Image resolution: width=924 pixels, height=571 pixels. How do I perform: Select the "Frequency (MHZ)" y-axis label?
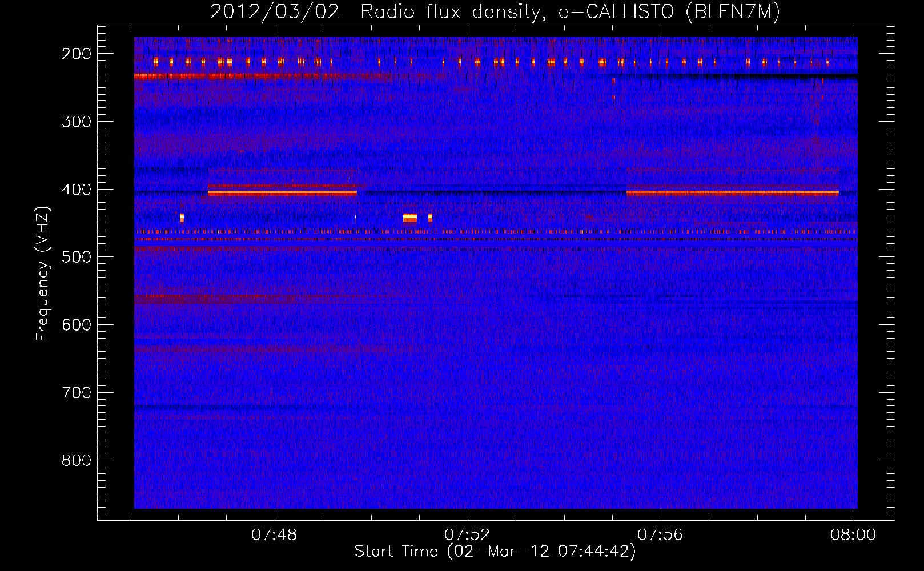click(x=43, y=274)
